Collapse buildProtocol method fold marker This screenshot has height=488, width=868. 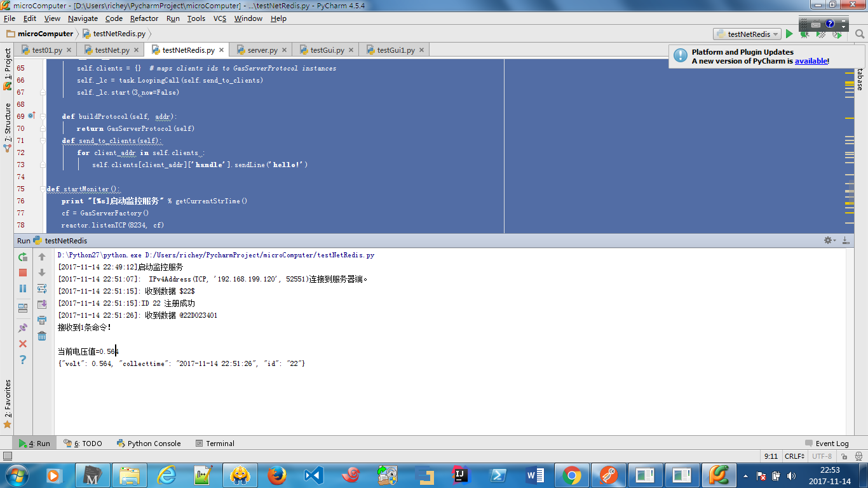click(43, 116)
